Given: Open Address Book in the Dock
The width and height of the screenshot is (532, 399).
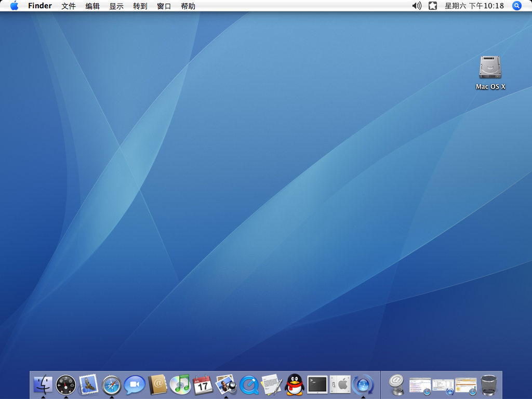Looking at the screenshot, I should 158,385.
